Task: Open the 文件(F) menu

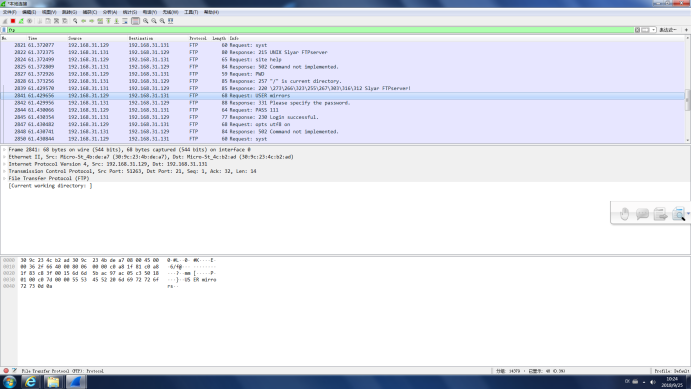Action: point(10,12)
